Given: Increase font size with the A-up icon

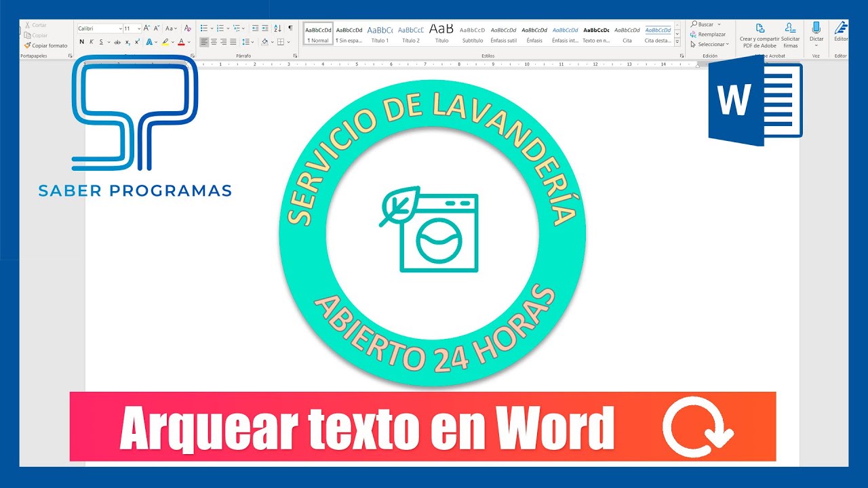Looking at the screenshot, I should click(147, 28).
